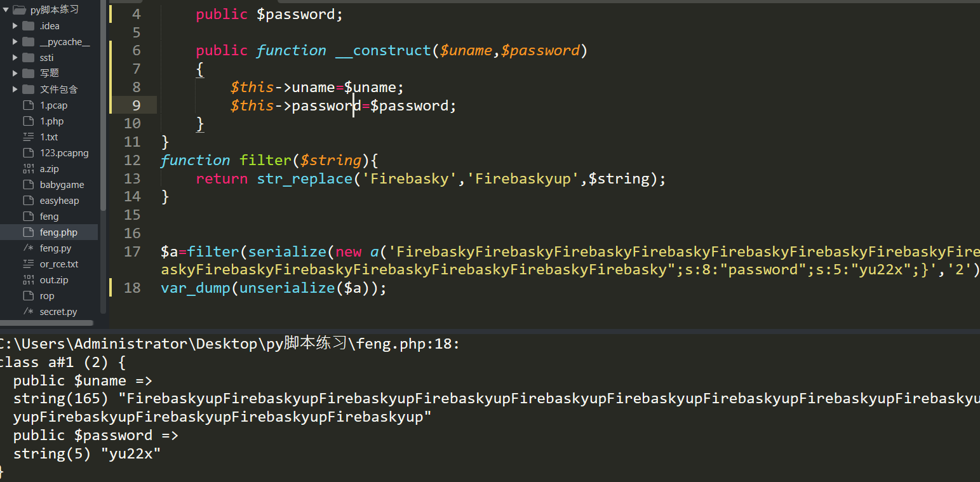Viewport: 980px width, 482px height.
Task: Open secret.py script
Action: 58,312
